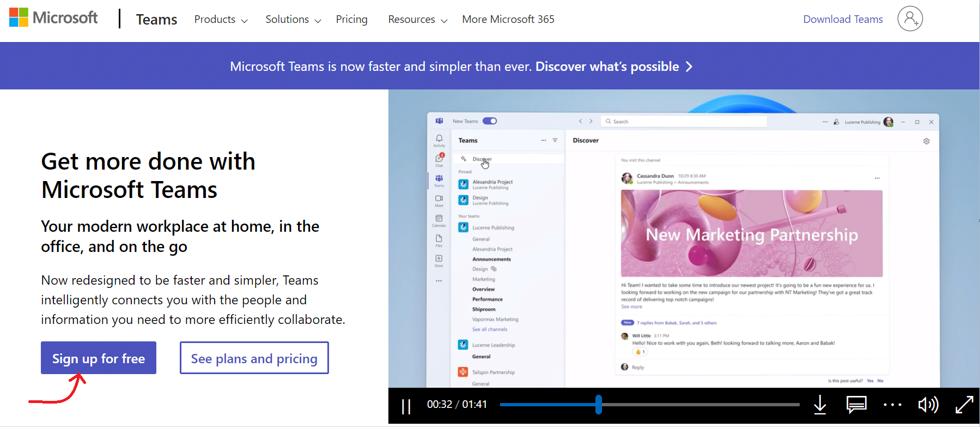Open the Overview channel
The image size is (980, 427).
click(483, 290)
